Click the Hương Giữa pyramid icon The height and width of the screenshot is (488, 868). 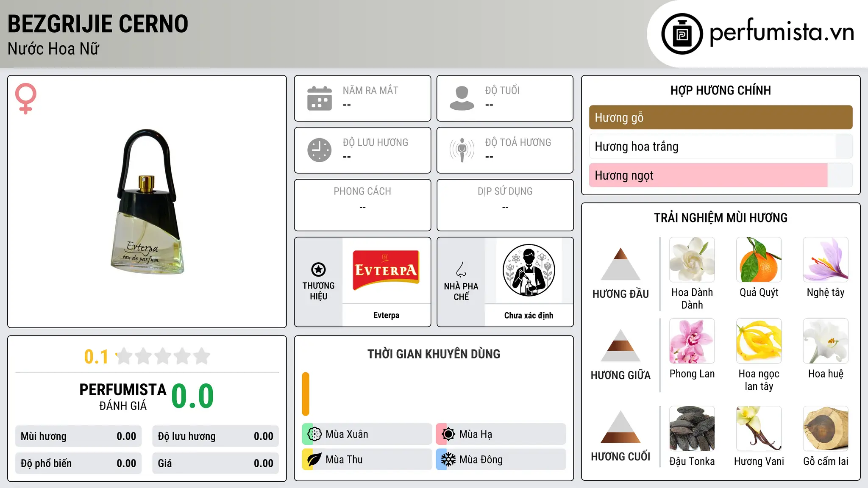[x=620, y=345]
